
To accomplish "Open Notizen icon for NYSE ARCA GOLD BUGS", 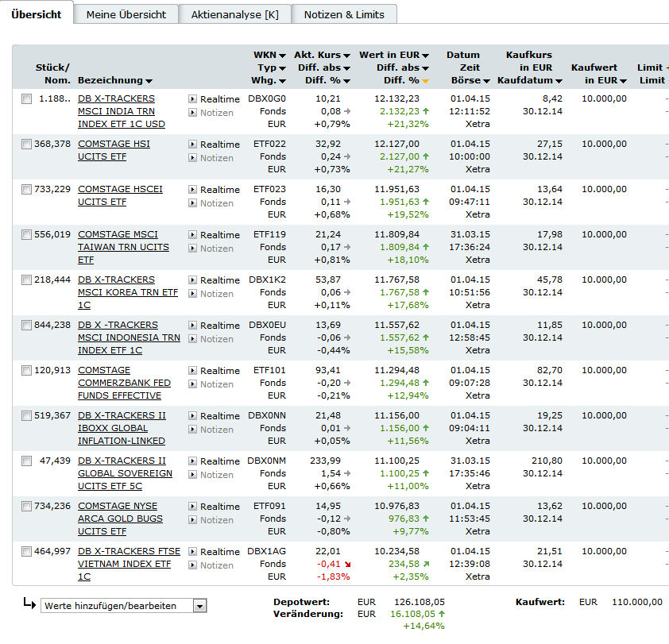I will click(192, 520).
